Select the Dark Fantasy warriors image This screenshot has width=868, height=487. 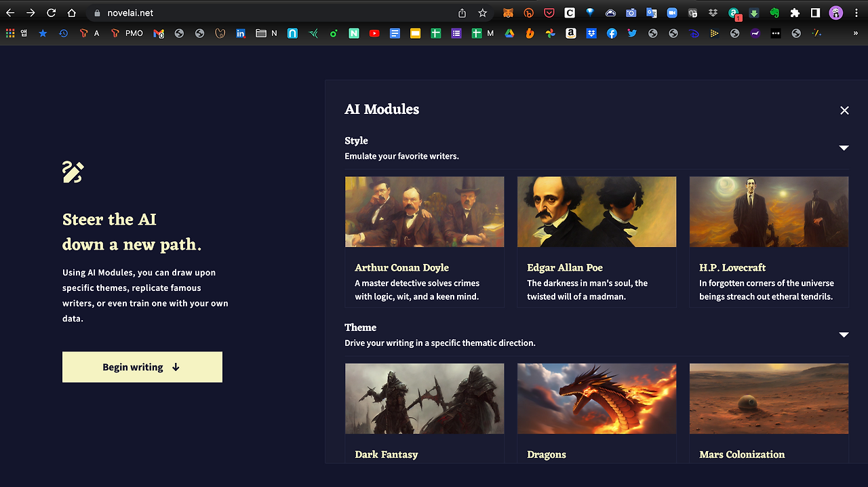[x=425, y=399]
